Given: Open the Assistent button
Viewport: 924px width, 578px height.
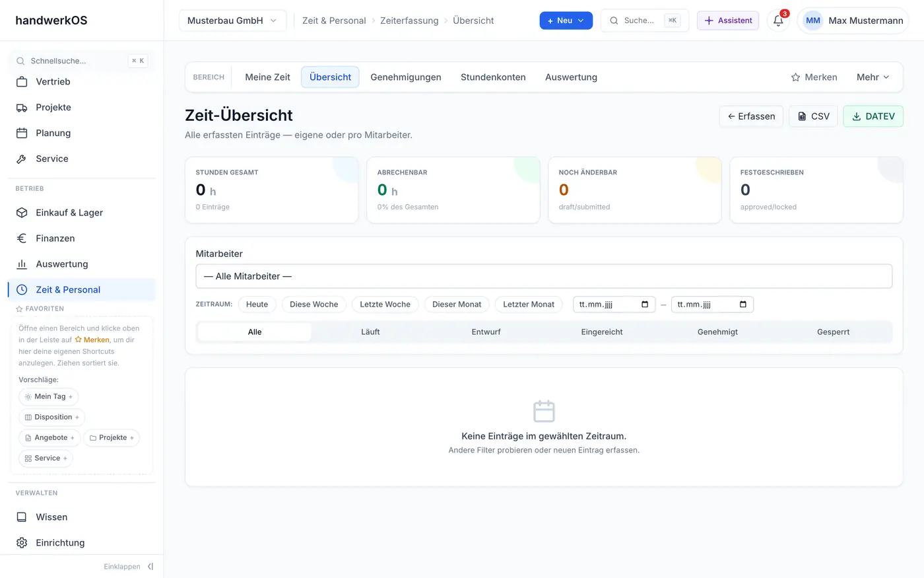Looking at the screenshot, I should click(x=728, y=20).
